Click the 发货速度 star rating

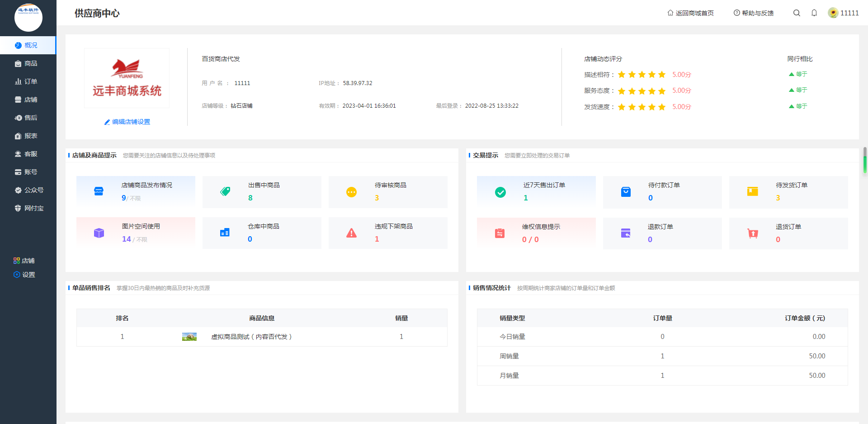[x=642, y=107]
